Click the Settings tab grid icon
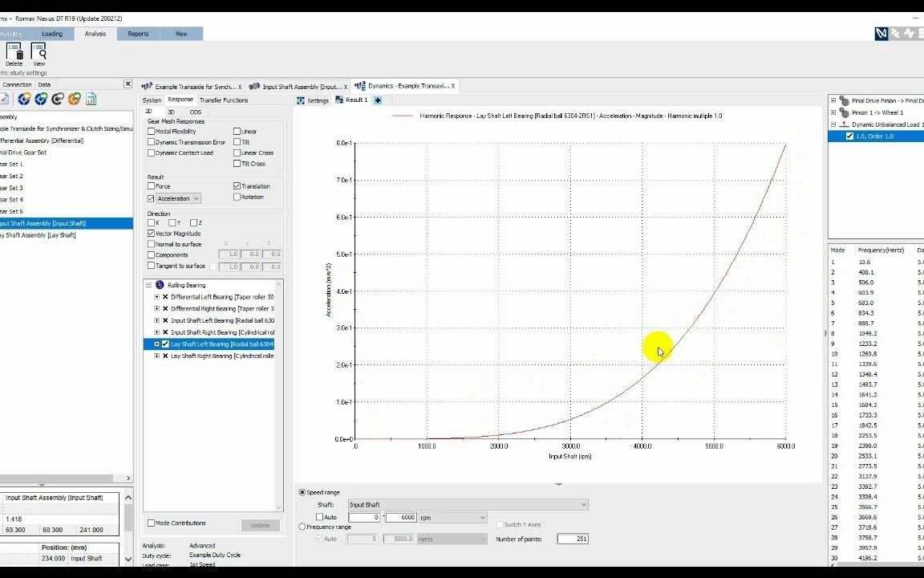 point(301,100)
